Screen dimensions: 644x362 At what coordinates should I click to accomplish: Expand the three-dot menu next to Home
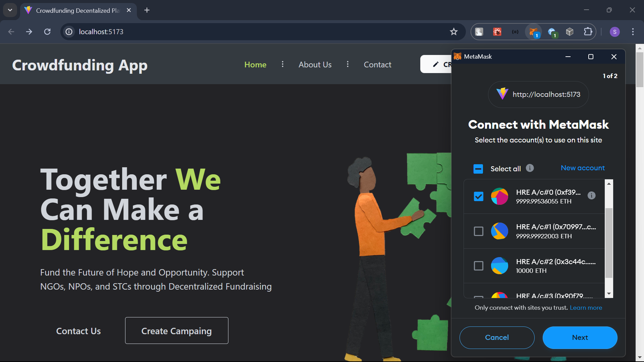pyautogui.click(x=282, y=65)
